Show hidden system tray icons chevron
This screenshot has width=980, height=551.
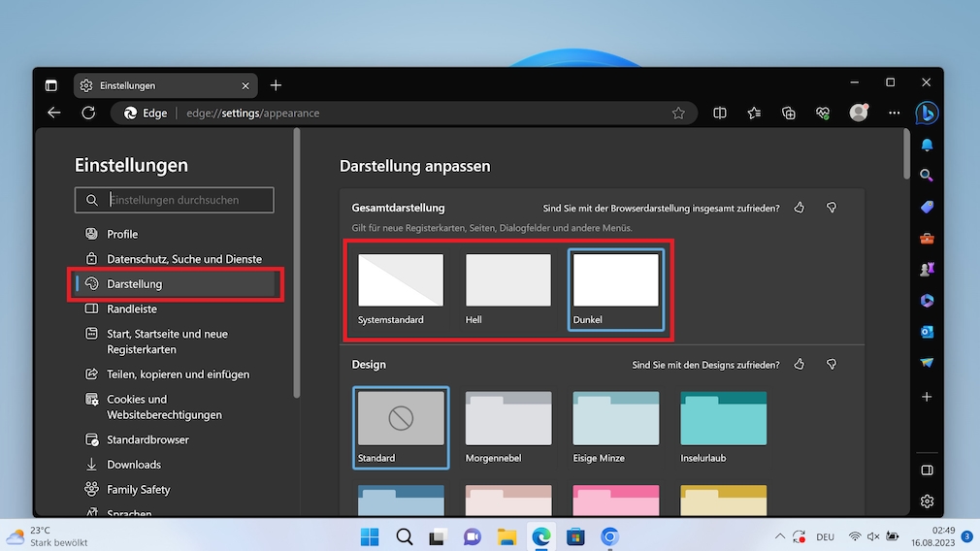pyautogui.click(x=779, y=536)
